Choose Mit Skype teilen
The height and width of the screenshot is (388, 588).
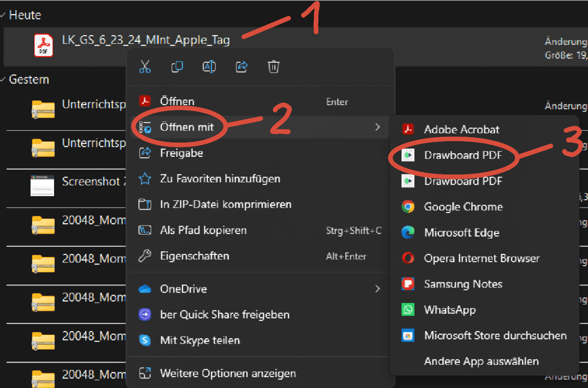pos(260,340)
